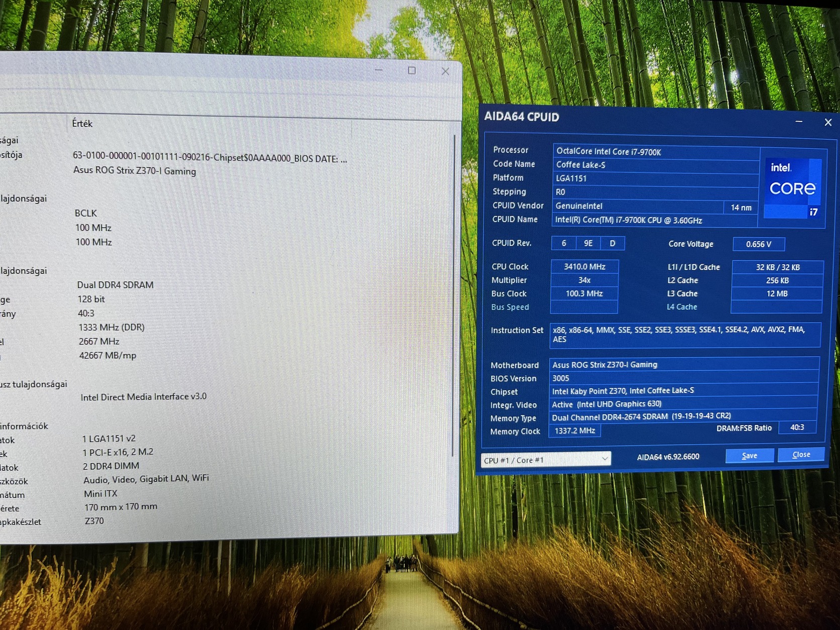
Task: Click the CPUID Rev. '9E' box
Action: (x=588, y=243)
